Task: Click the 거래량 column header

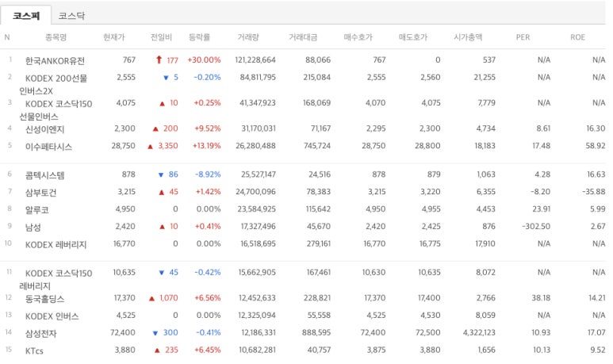Action: 248,37
